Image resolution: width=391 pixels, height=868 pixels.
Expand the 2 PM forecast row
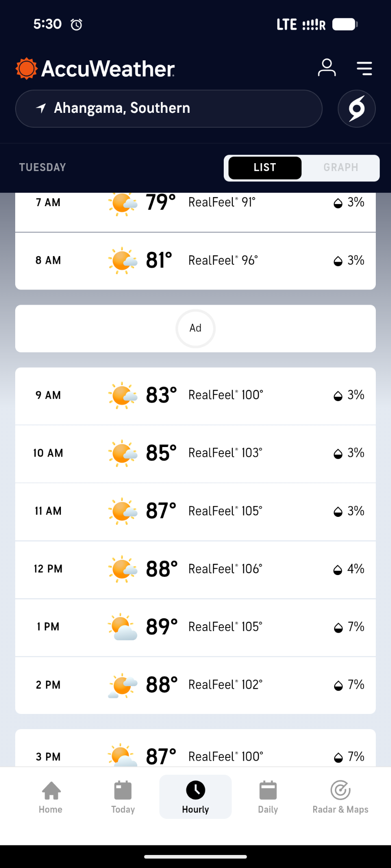pyautogui.click(x=195, y=685)
